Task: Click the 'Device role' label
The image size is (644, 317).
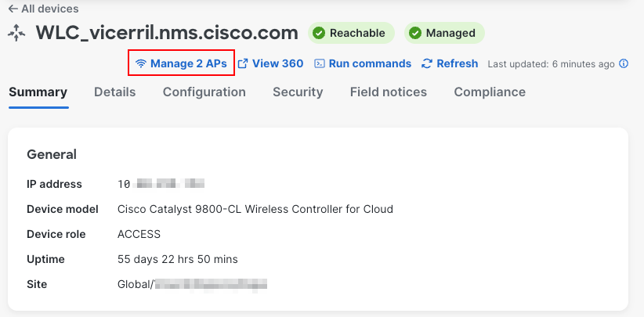Action: 56,234
